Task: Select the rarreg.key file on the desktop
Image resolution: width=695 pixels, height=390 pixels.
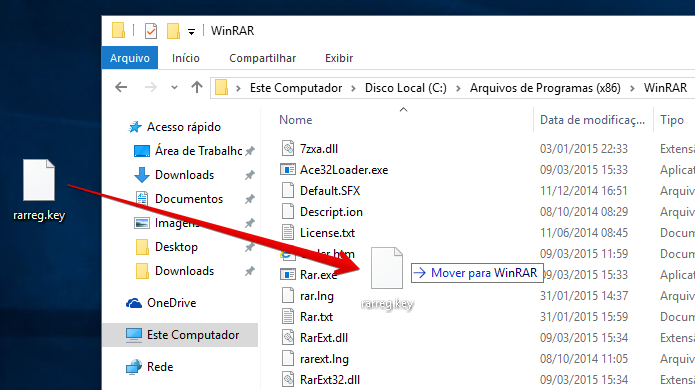Action: tap(39, 190)
